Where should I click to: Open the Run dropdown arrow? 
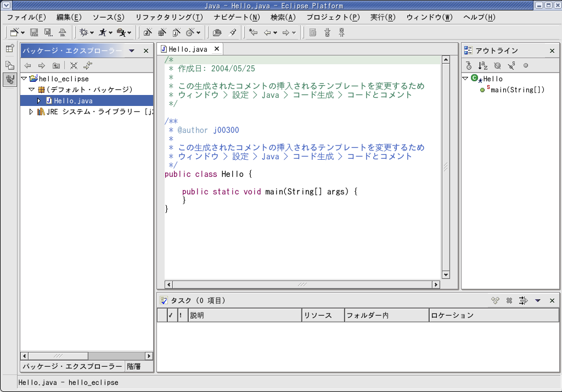[x=110, y=33]
